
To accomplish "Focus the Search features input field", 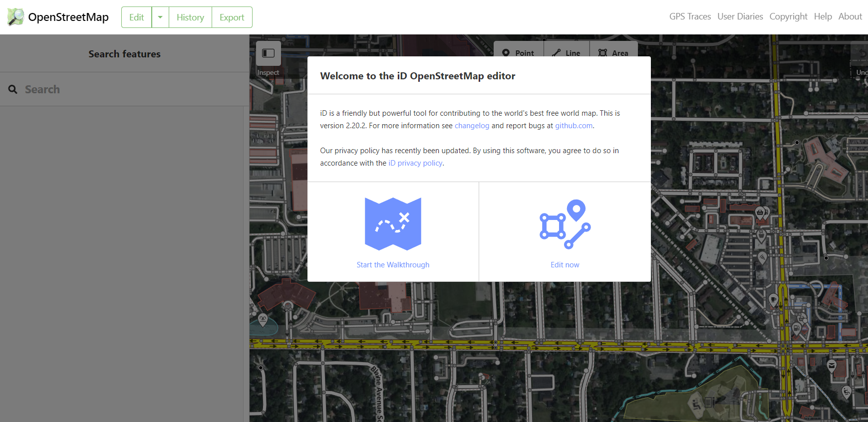I will pos(125,89).
